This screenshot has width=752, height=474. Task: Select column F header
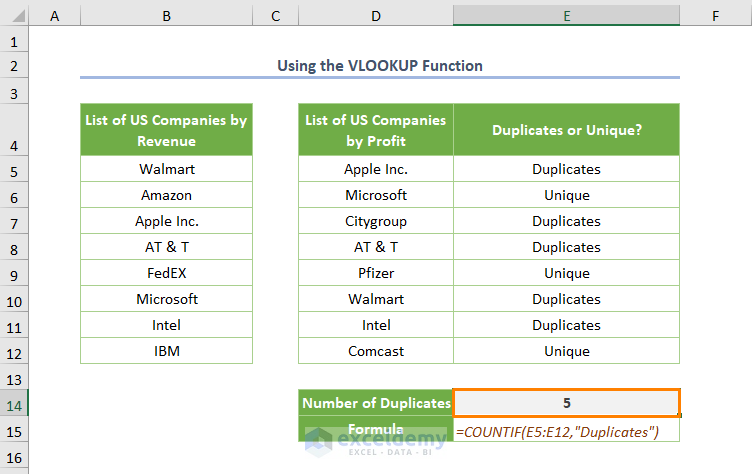click(x=716, y=16)
